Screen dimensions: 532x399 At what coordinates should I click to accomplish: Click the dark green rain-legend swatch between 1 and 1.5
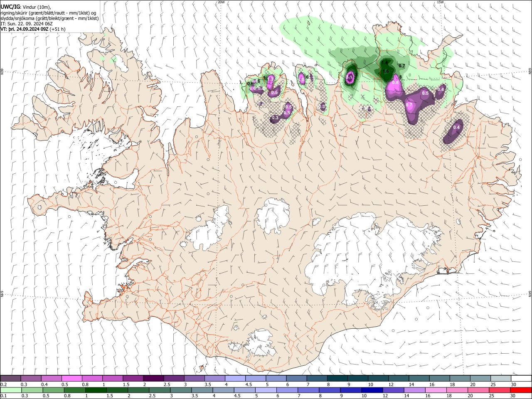coord(96,390)
